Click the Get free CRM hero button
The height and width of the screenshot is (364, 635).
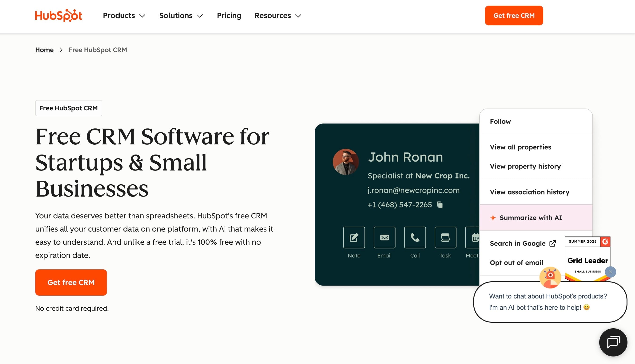[x=71, y=282]
